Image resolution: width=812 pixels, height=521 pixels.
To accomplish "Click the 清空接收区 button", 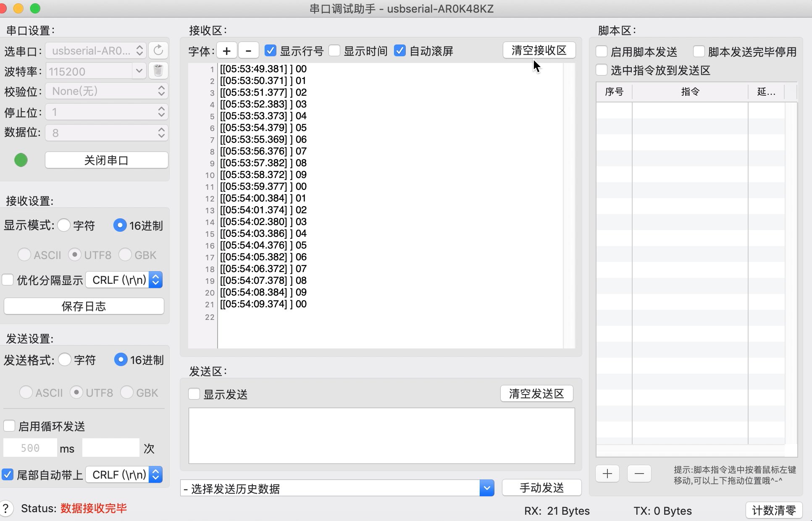I will [x=539, y=50].
